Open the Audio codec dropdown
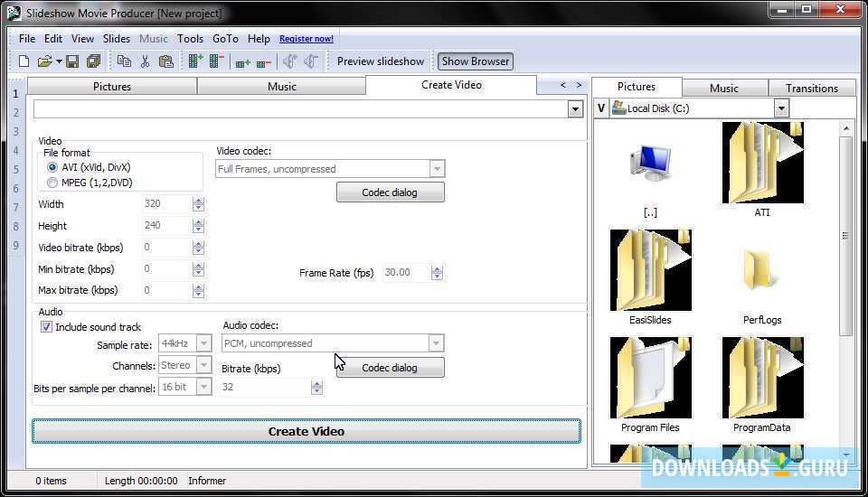 point(436,343)
